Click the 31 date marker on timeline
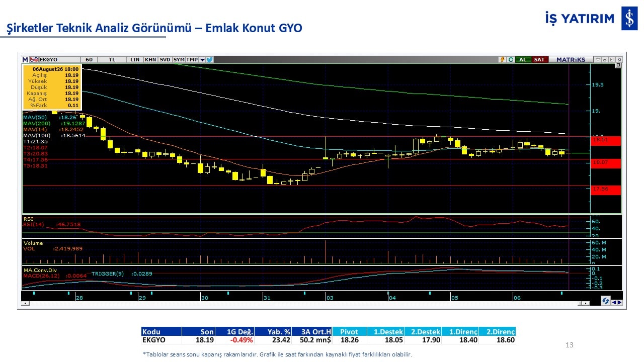The width and height of the screenshot is (644, 362). pyautogui.click(x=267, y=298)
